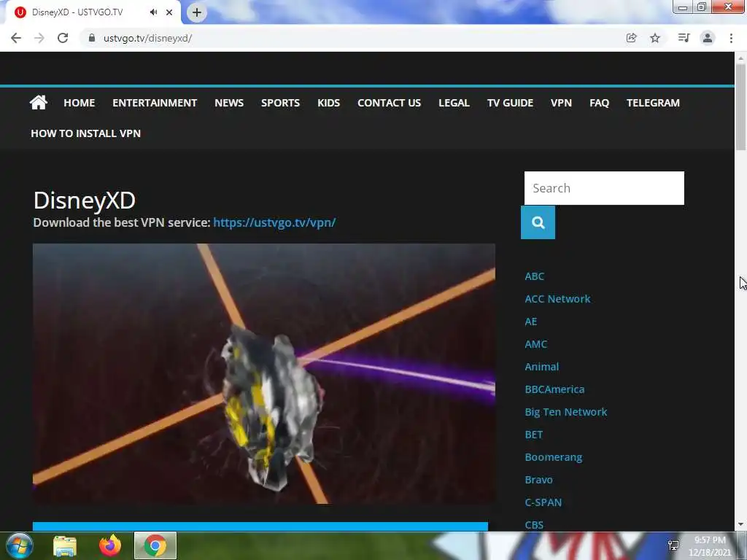Open HOW TO INSTALL VPN page
The image size is (747, 560).
[86, 133]
